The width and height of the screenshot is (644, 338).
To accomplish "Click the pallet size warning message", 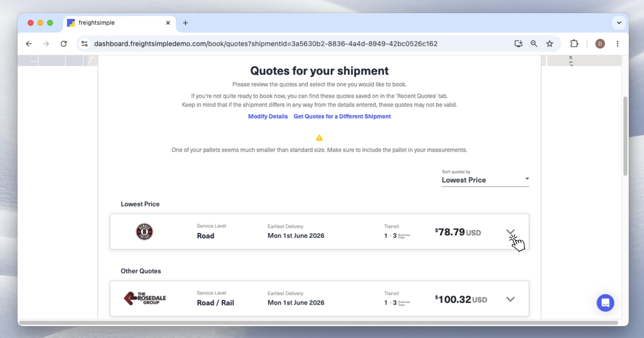I will point(319,150).
